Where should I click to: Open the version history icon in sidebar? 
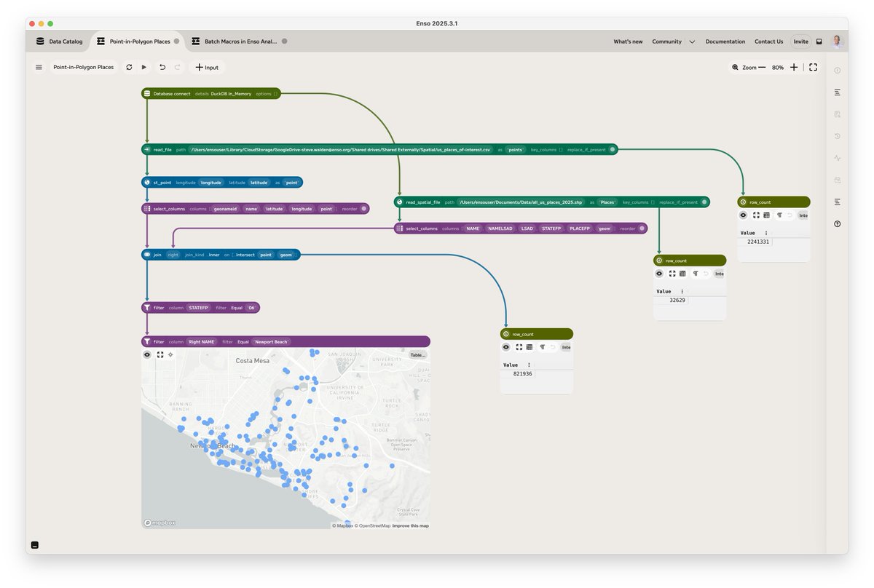(x=838, y=136)
